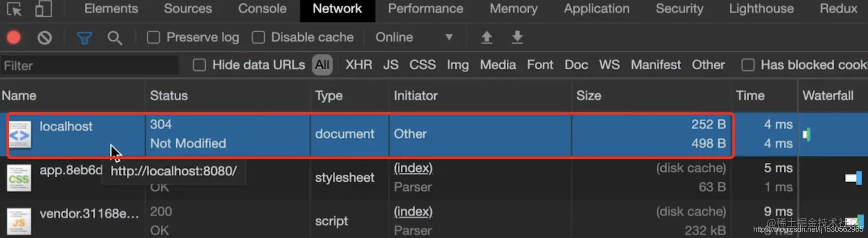
Task: Click the stylesheet row waterfall bar
Action: 854,178
